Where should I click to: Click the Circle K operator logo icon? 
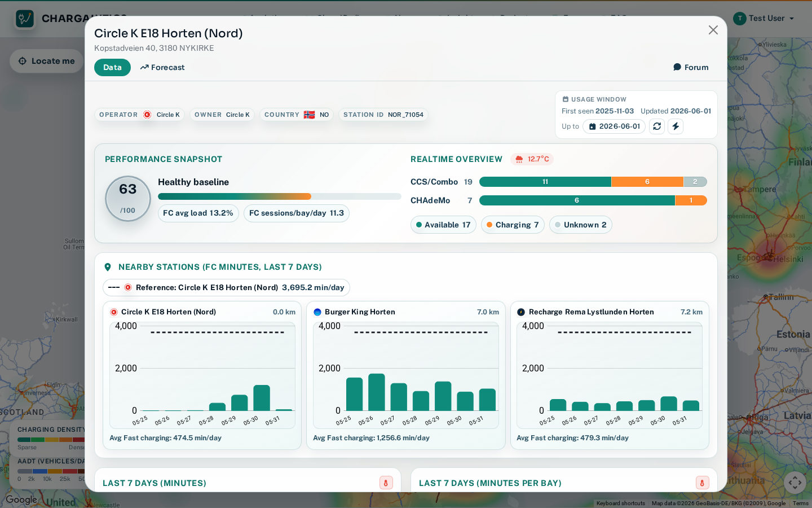(147, 115)
